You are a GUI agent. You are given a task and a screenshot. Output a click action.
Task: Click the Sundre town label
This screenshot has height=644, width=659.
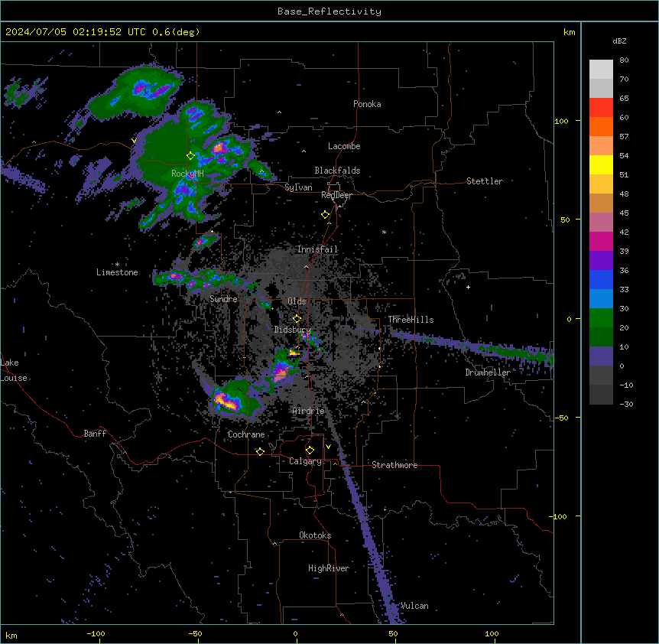pos(223,299)
